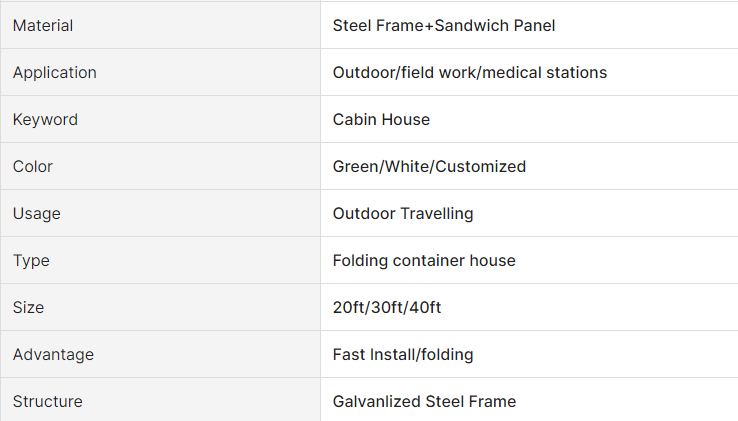Select the Steel Frame+Sandwich Panel value
Viewport: 738px width, 421px height.
444,25
